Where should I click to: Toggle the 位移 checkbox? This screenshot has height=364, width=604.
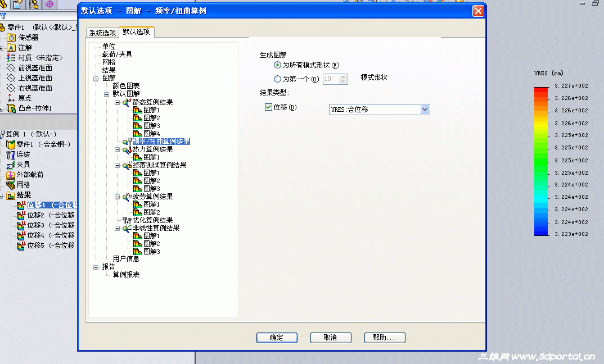[x=268, y=107]
